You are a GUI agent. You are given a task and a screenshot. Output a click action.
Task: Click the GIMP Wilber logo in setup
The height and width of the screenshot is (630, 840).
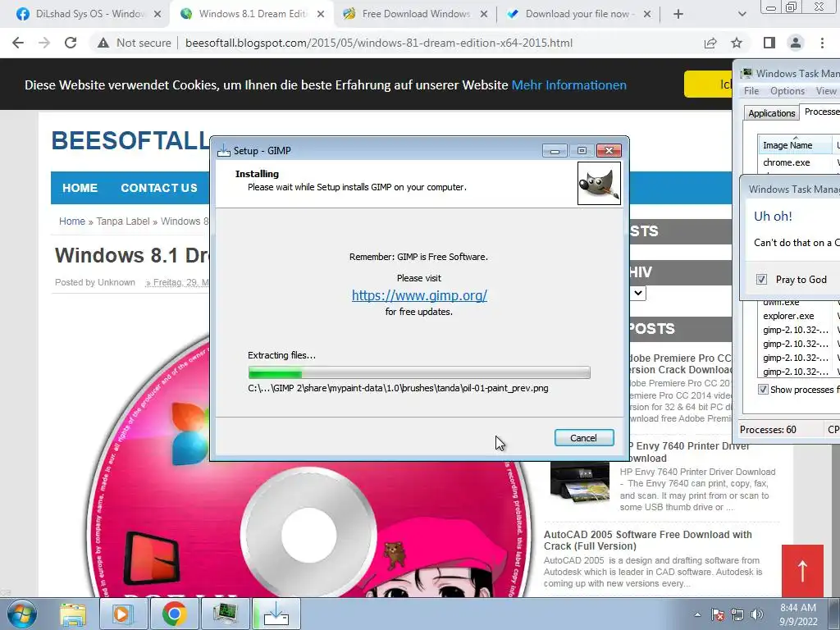599,183
